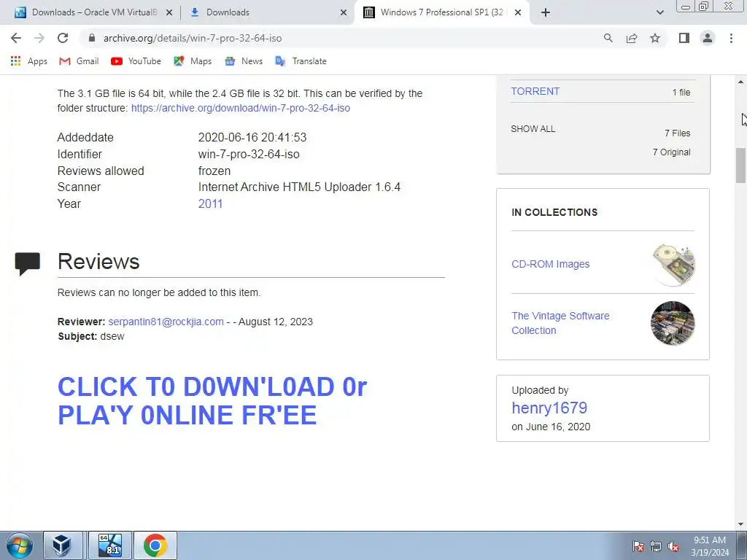Click the 7 Files count text
Viewport: 747px width, 560px height.
click(x=678, y=133)
